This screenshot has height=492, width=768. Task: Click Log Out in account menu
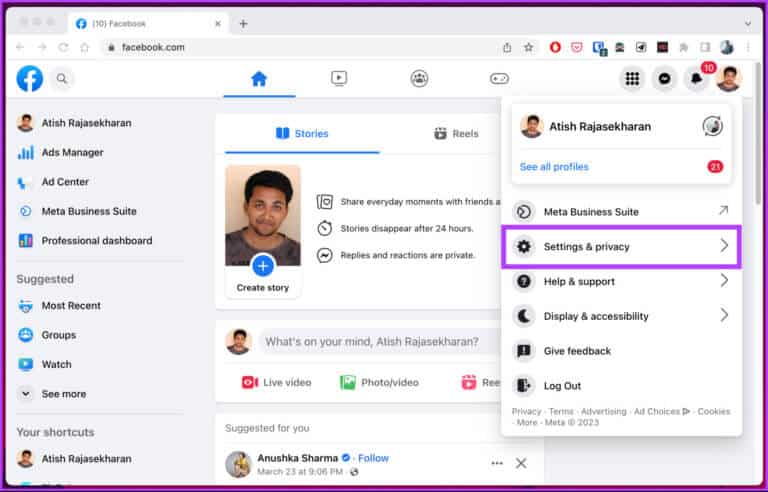pos(622,386)
